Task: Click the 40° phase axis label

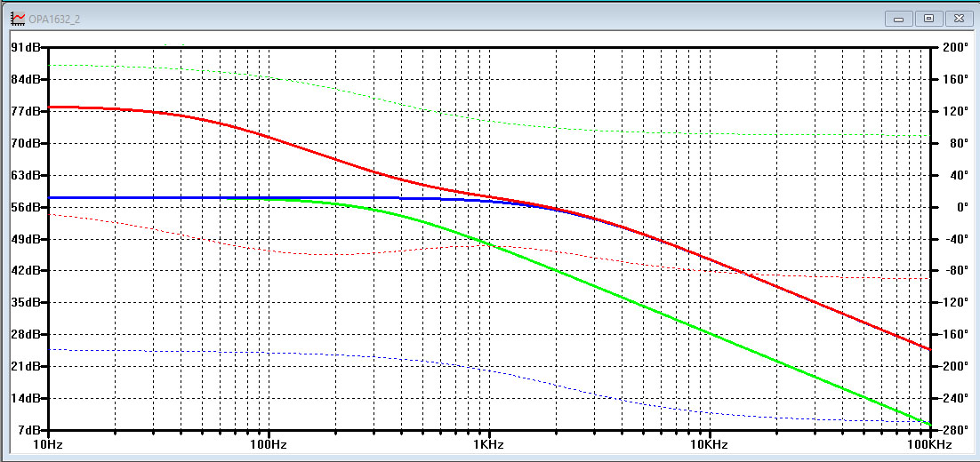Action: [x=957, y=175]
